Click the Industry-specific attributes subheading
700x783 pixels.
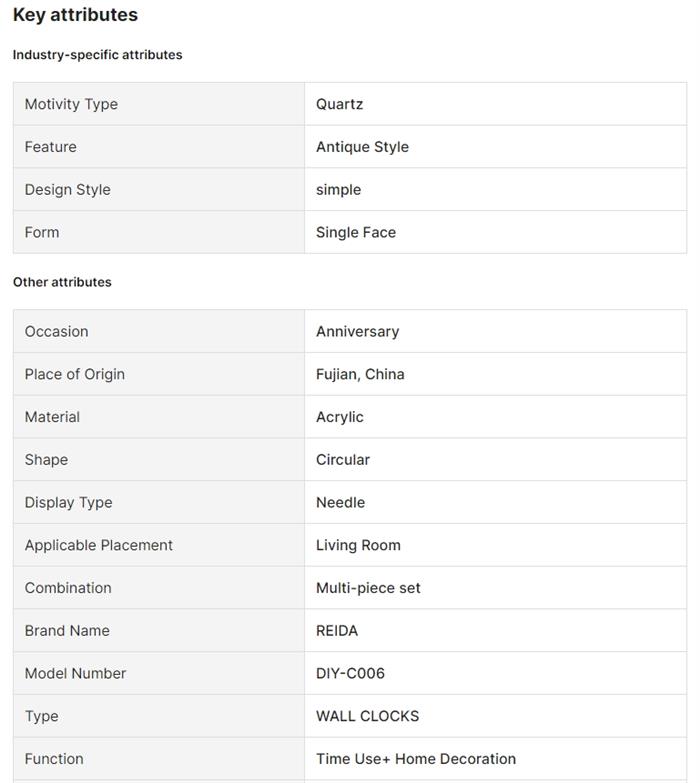click(x=97, y=55)
